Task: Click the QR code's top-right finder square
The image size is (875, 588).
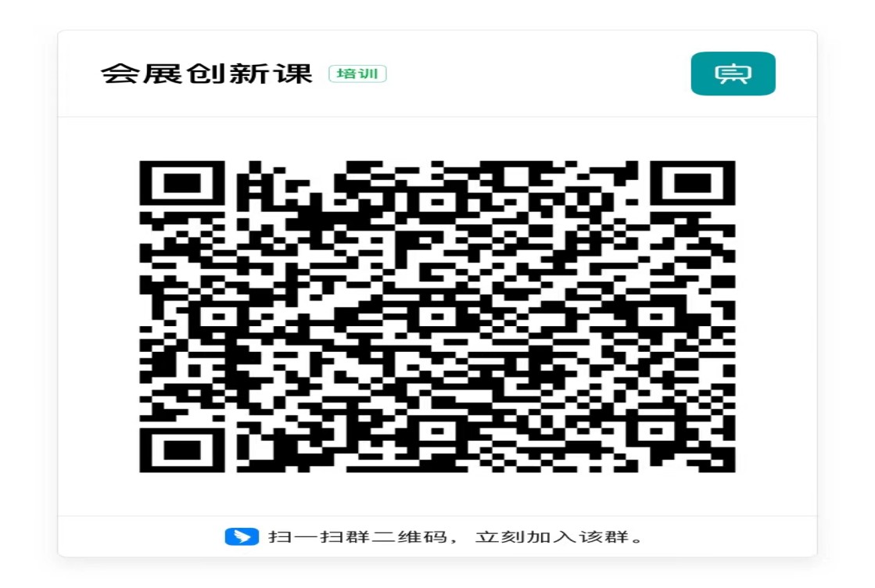Action: 693,183
